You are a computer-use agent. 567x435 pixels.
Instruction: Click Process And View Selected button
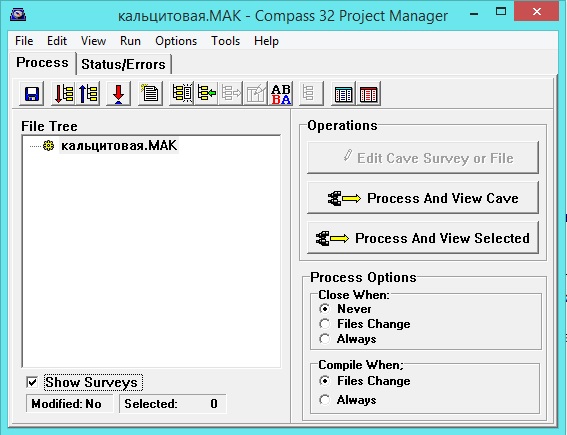(x=423, y=238)
